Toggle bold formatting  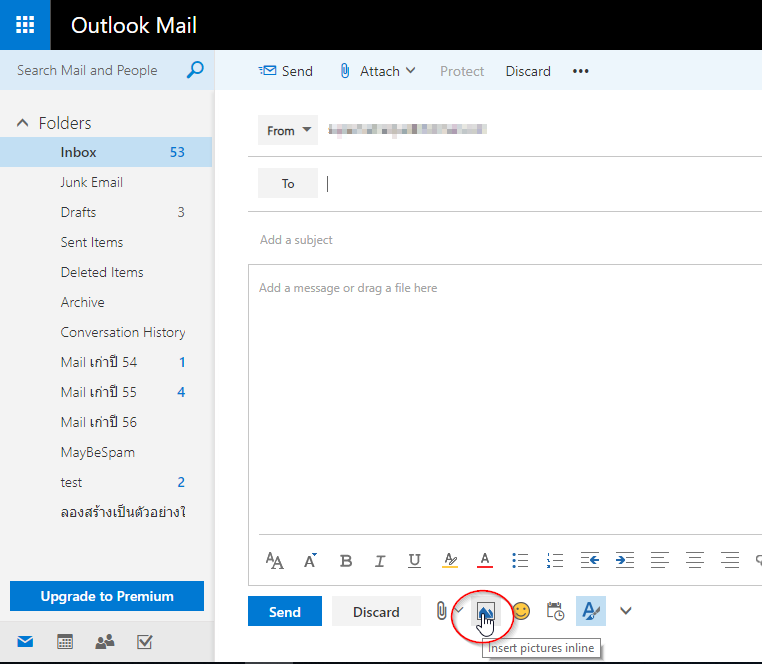click(346, 561)
